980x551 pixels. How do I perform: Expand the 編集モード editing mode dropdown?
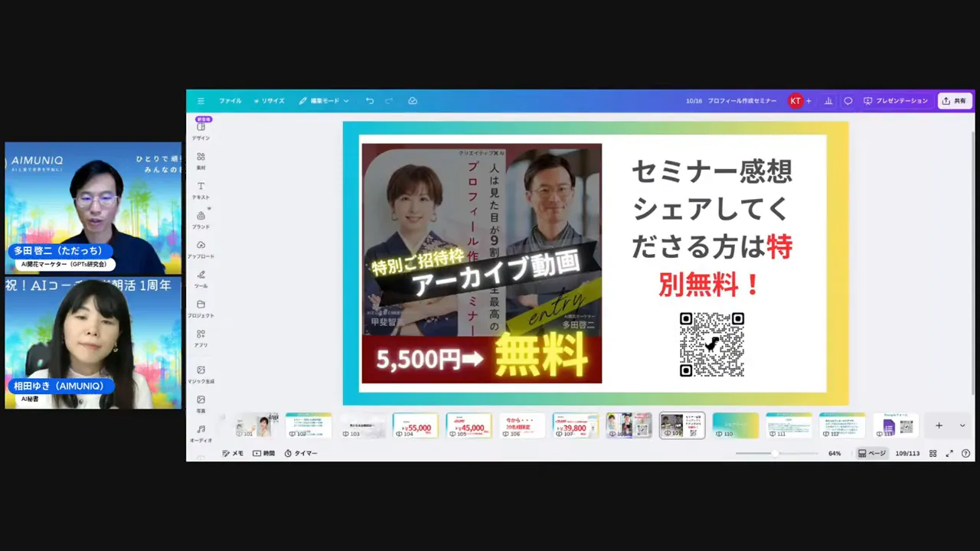coord(324,101)
